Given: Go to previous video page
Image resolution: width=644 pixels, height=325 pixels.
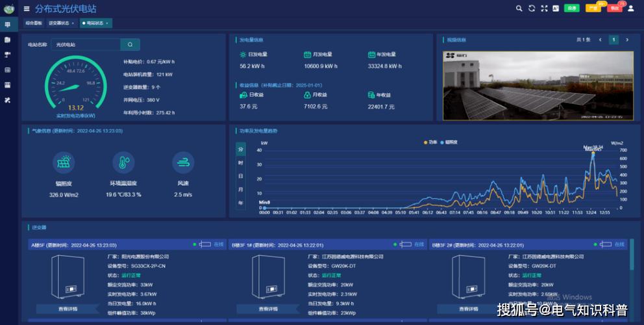Looking at the screenshot, I should [x=600, y=40].
